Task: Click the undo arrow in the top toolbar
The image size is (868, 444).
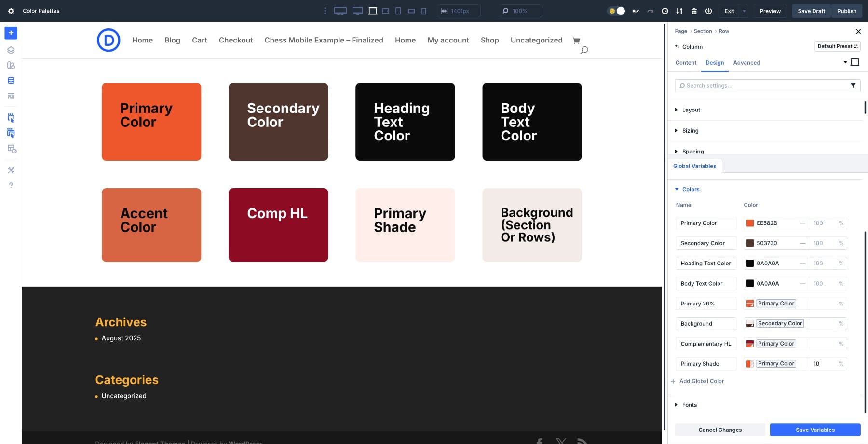Action: pyautogui.click(x=636, y=11)
